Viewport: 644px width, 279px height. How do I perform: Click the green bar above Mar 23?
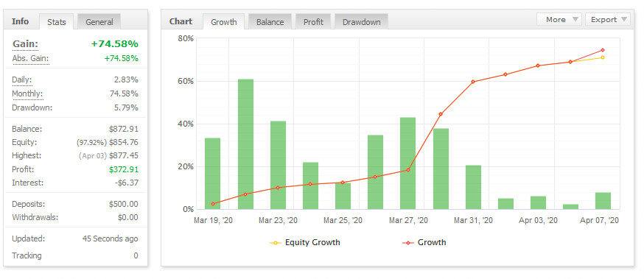coord(278,166)
